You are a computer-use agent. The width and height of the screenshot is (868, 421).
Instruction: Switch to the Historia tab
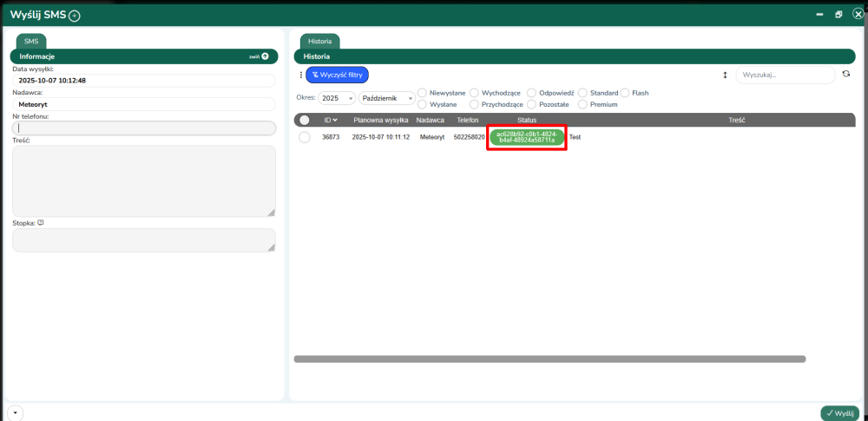(319, 41)
